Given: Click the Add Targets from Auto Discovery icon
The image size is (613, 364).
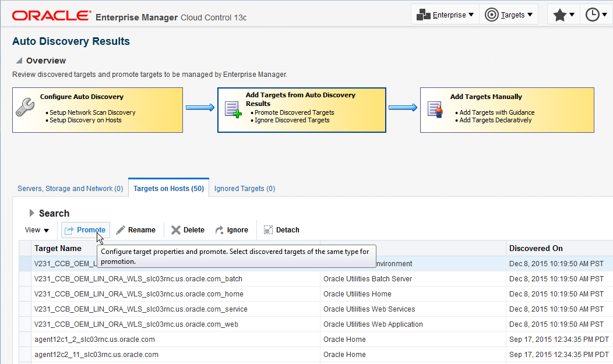Looking at the screenshot, I should coord(233,109).
